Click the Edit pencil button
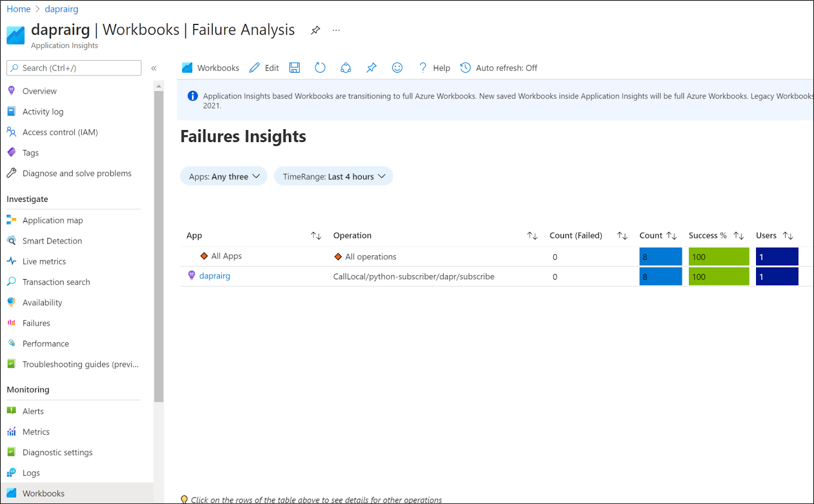 (264, 68)
